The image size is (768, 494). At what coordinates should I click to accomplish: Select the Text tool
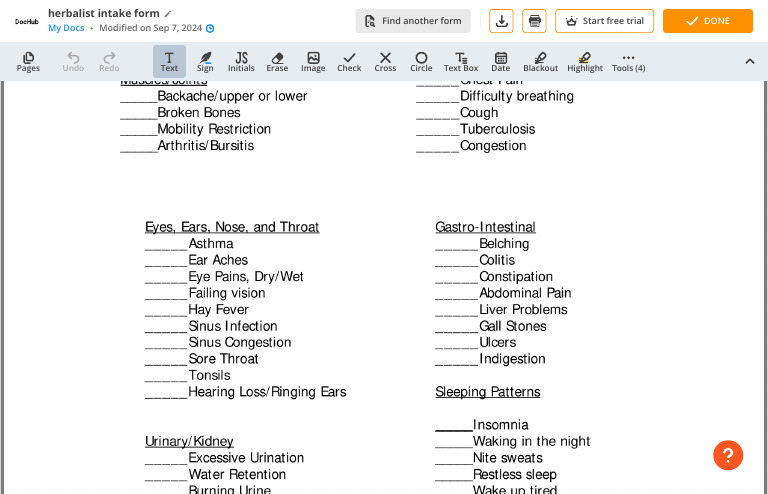pos(169,62)
